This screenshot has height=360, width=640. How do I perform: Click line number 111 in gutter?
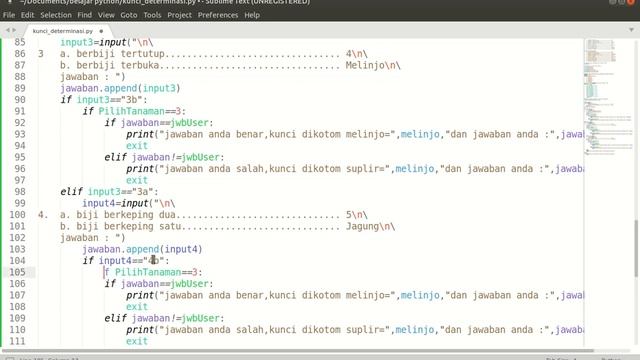[x=17, y=341]
